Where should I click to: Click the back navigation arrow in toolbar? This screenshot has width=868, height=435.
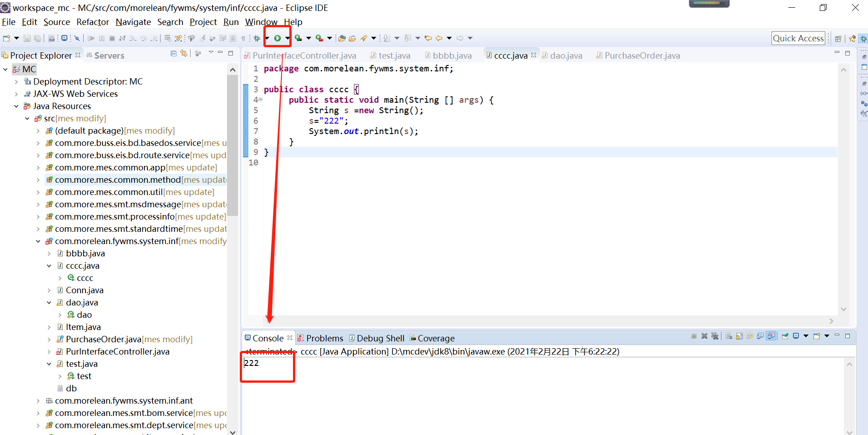pyautogui.click(x=439, y=38)
